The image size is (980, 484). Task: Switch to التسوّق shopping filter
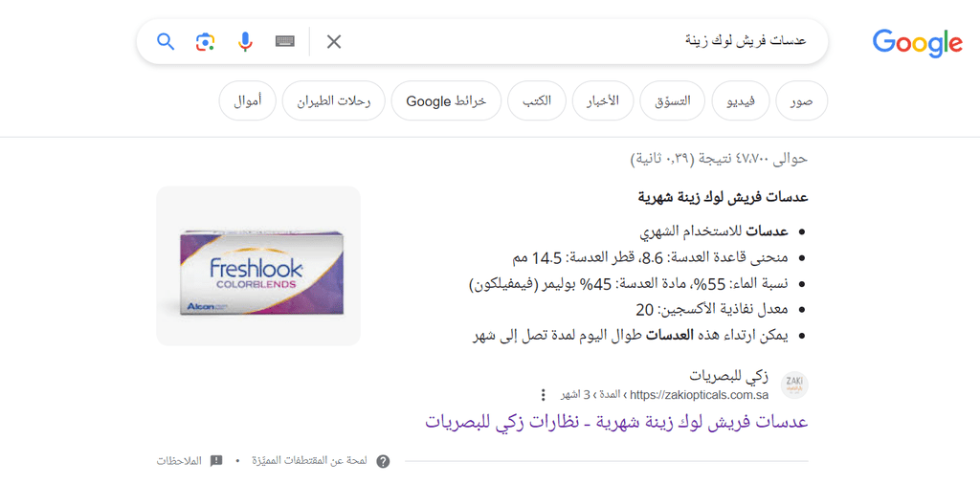click(673, 100)
